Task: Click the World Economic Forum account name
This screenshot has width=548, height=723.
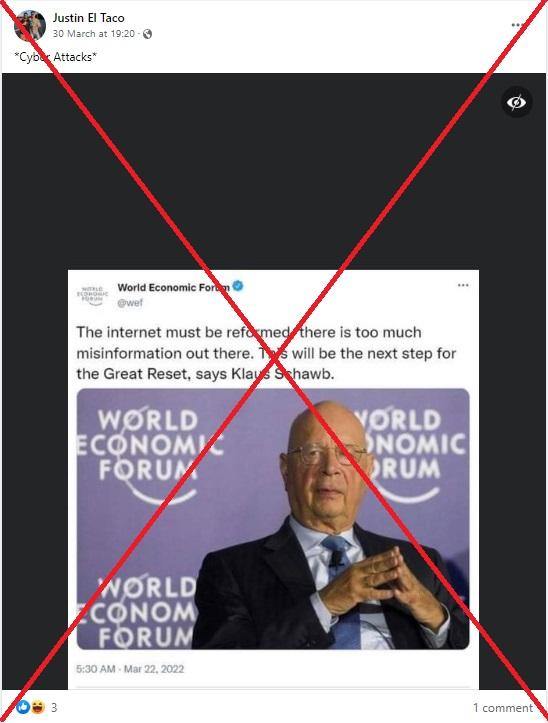Action: (173, 287)
